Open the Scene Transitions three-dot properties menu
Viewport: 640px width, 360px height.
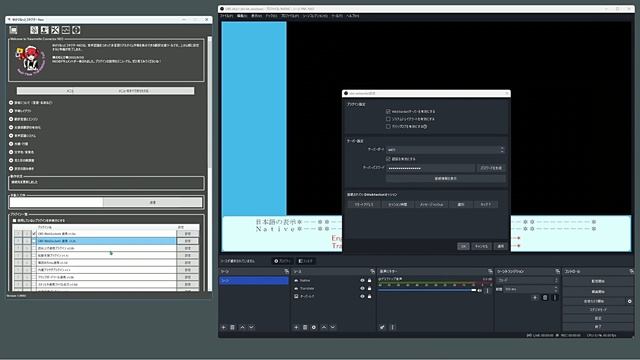click(x=554, y=298)
